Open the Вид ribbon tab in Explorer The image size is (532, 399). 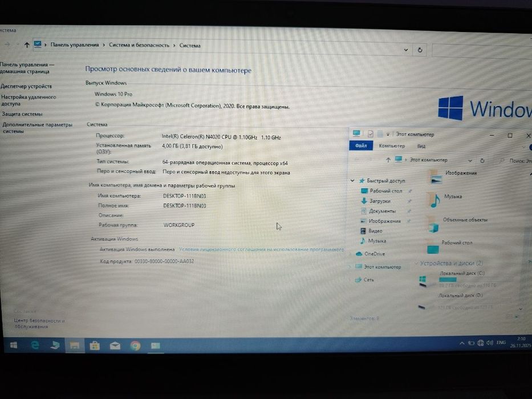pos(421,146)
